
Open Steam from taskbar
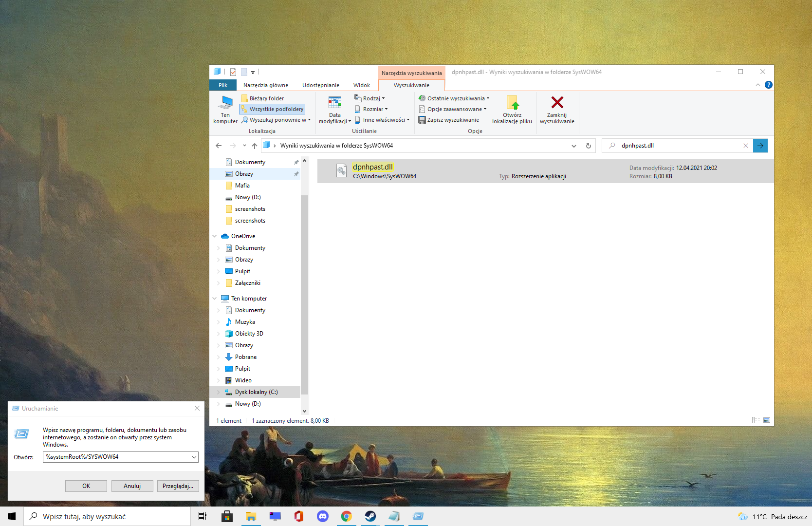tap(370, 516)
